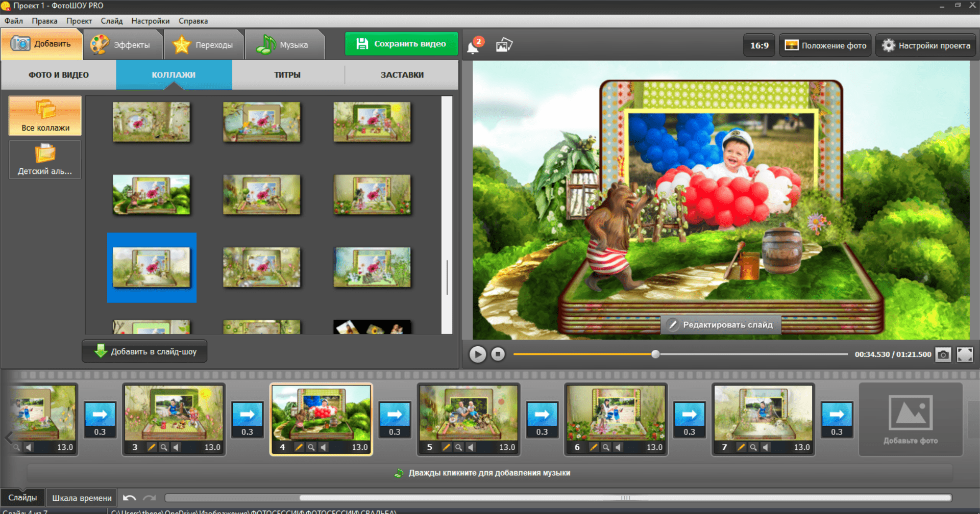Open the transition arrow after slide 4
The image size is (980, 514).
pyautogui.click(x=395, y=414)
